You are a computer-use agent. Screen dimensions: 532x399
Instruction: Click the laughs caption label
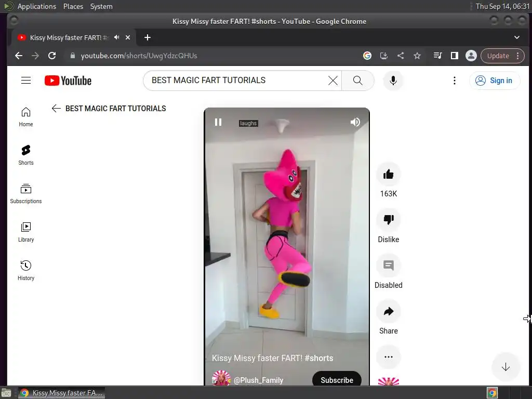click(248, 123)
